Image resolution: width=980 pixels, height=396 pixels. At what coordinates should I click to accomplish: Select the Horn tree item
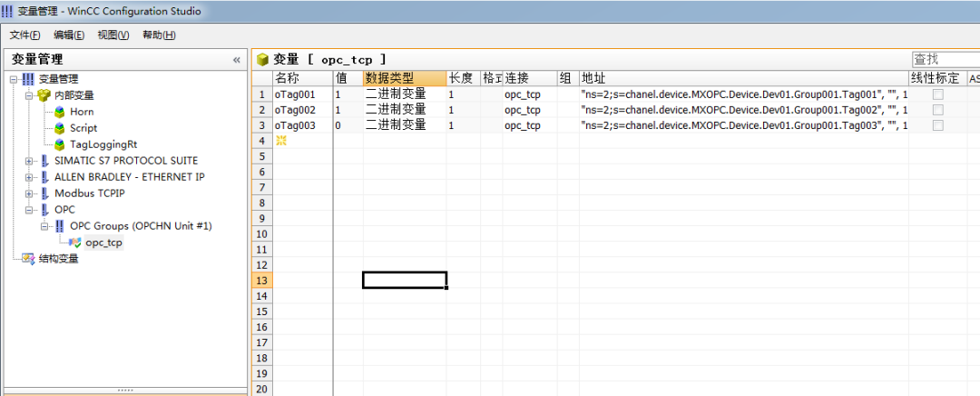click(82, 112)
